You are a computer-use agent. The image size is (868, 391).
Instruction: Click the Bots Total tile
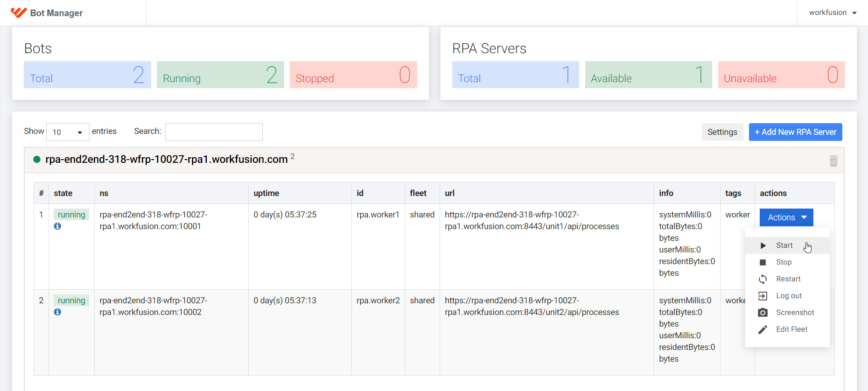click(87, 75)
